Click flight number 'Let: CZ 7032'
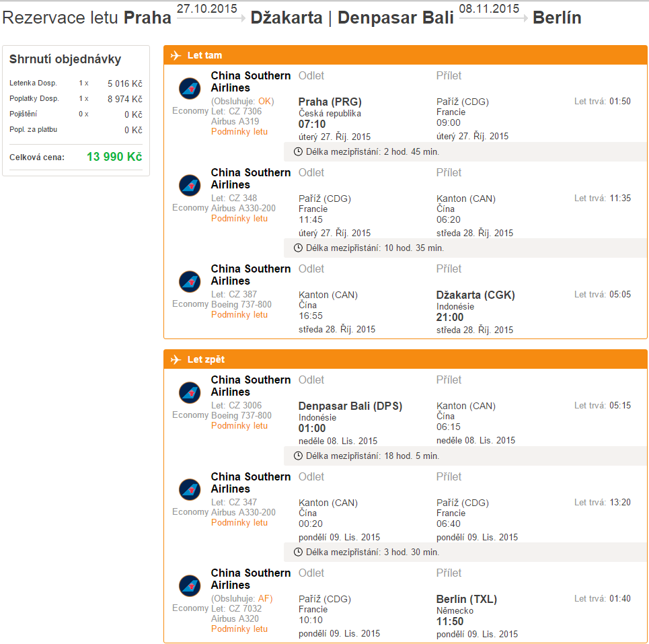 (236, 609)
